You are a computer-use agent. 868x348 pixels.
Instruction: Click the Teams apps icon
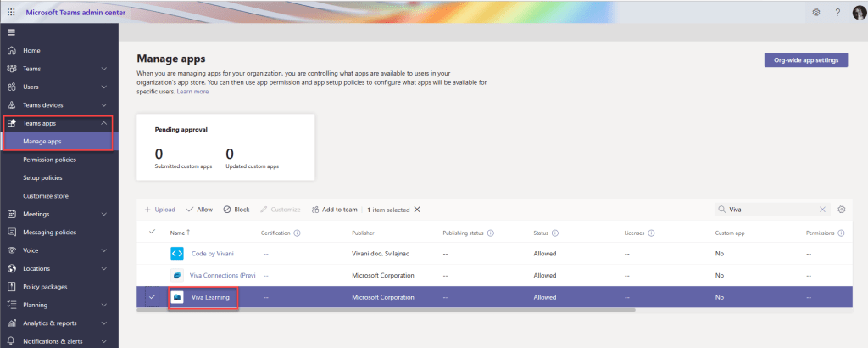pyautogui.click(x=12, y=123)
